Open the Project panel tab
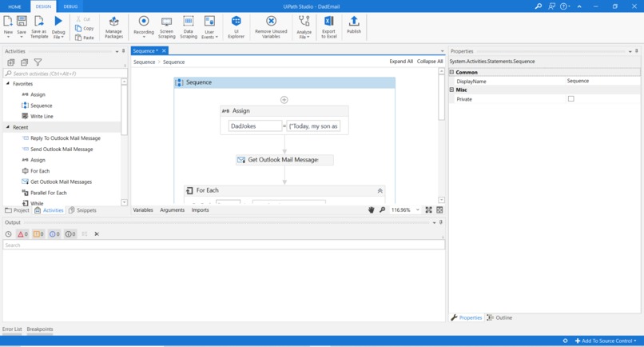This screenshot has width=644, height=347. 17,210
